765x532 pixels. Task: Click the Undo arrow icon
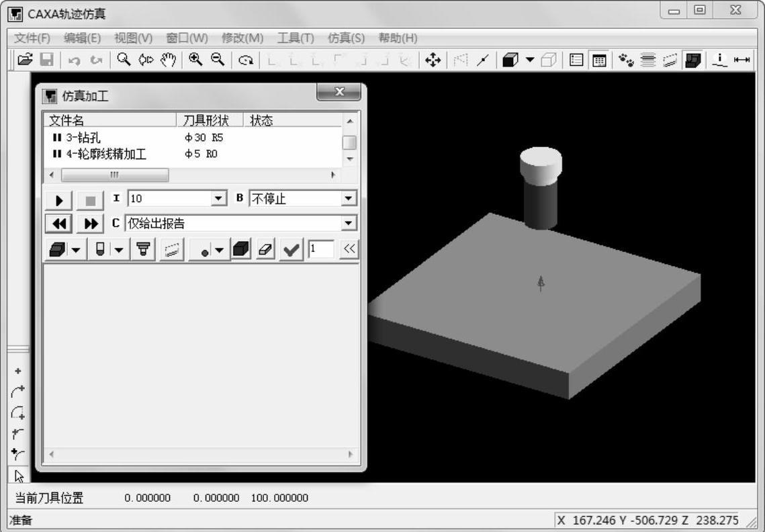74,60
